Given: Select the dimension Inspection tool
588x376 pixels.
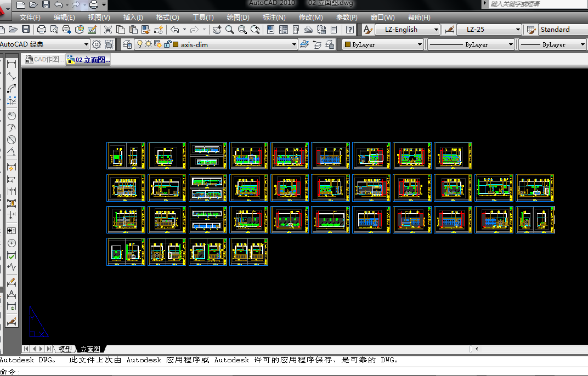Looking at the screenshot, I should coord(12,255).
